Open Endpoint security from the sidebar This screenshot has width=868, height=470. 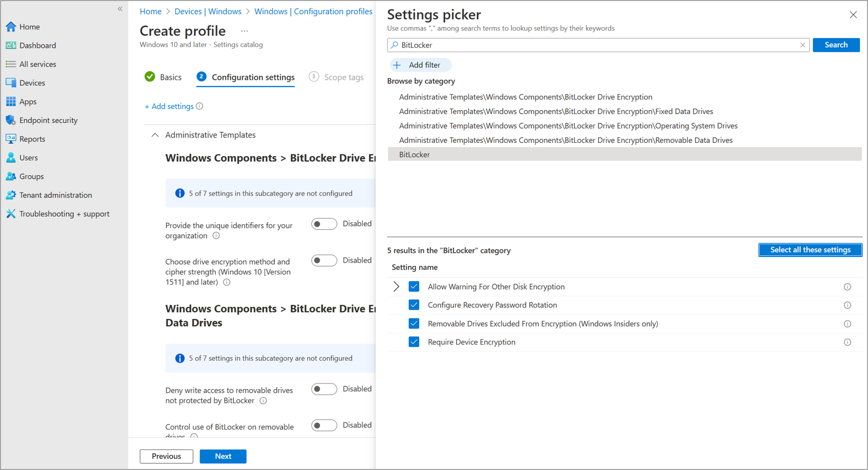(49, 120)
